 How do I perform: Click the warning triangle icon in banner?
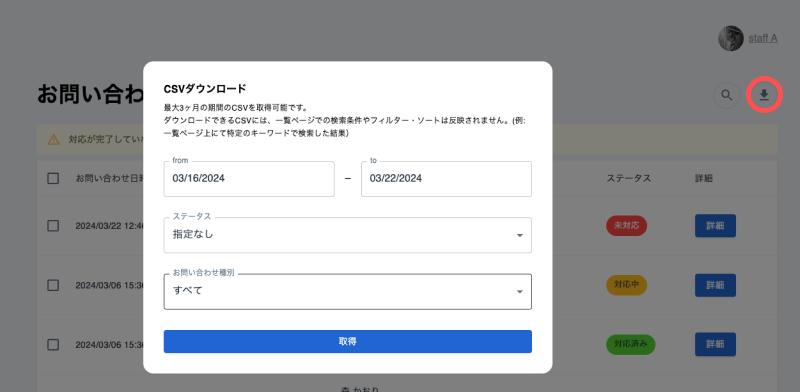(x=54, y=139)
